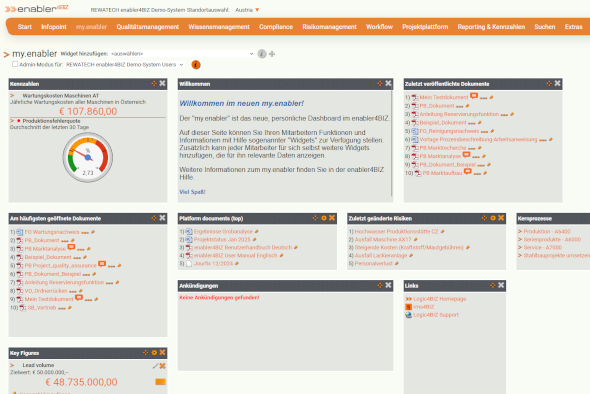
Task: Close the Willkommen widget
Action: pyautogui.click(x=388, y=84)
